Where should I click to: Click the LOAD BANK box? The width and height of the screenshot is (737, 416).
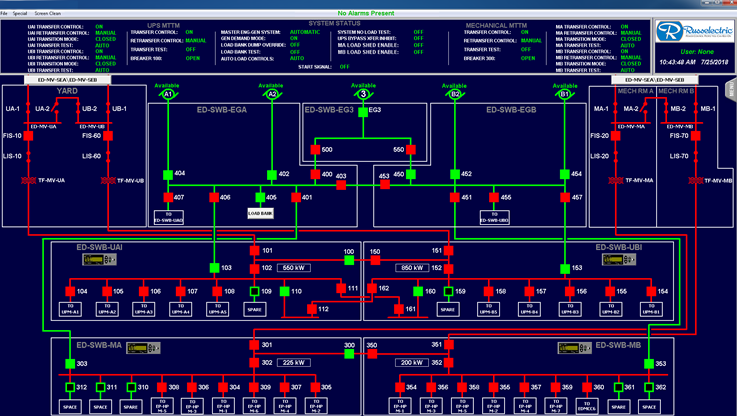(261, 213)
